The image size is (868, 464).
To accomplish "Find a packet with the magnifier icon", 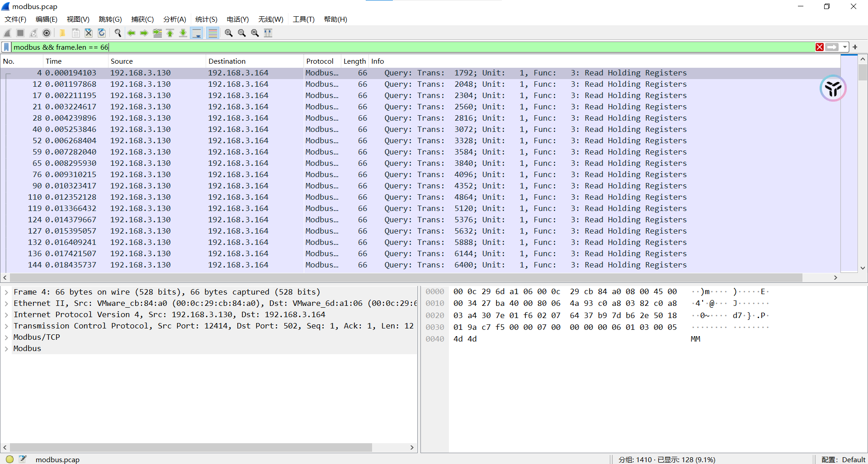I will (118, 33).
